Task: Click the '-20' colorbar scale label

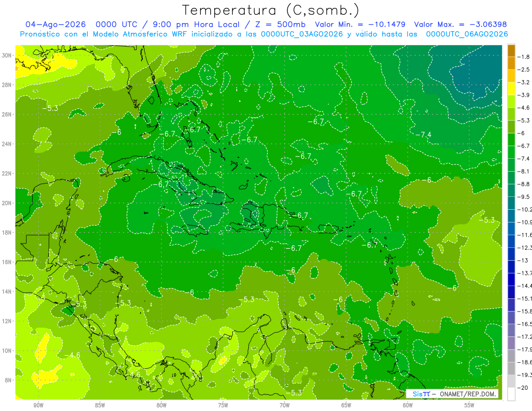Action: [x=523, y=388]
